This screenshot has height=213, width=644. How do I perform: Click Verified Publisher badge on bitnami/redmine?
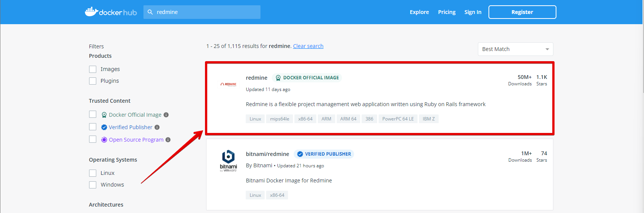coord(324,154)
